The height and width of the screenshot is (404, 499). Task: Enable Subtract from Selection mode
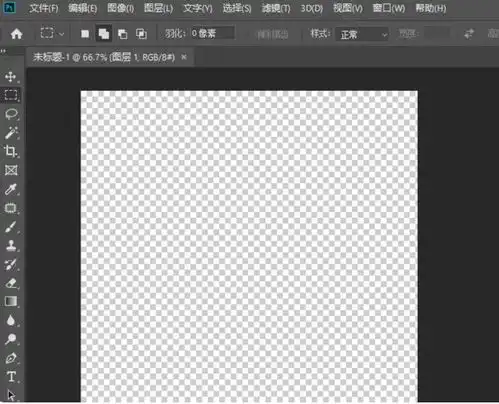(123, 34)
